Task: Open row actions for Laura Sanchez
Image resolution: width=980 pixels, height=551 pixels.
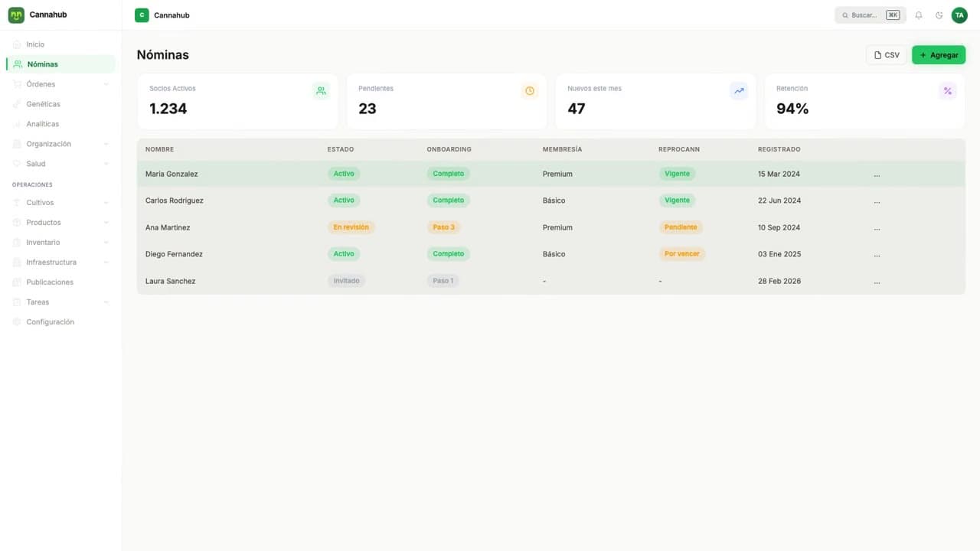Action: tap(877, 282)
